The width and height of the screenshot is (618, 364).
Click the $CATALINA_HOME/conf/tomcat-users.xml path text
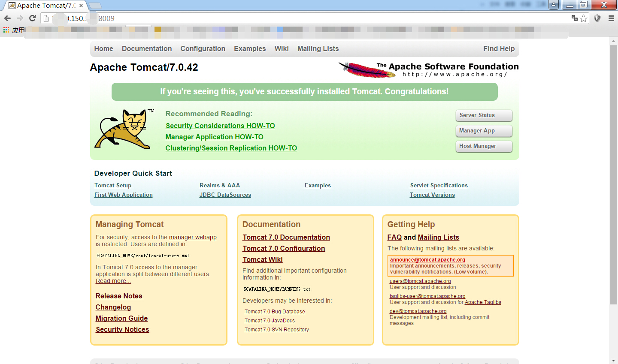click(x=143, y=256)
